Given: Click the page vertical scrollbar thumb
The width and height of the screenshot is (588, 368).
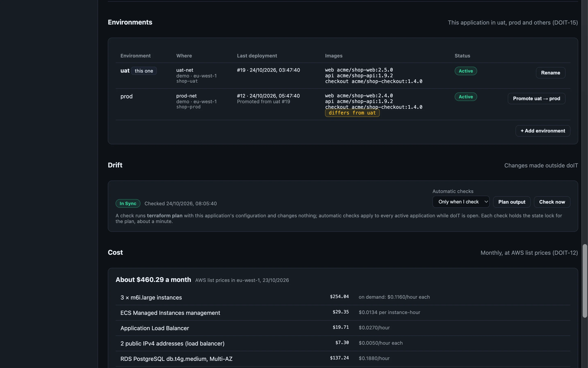Looking at the screenshot, I should point(585,281).
